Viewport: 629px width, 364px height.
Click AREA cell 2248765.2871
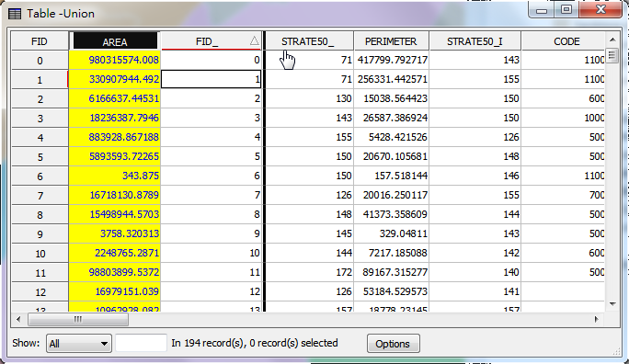[x=115, y=253]
